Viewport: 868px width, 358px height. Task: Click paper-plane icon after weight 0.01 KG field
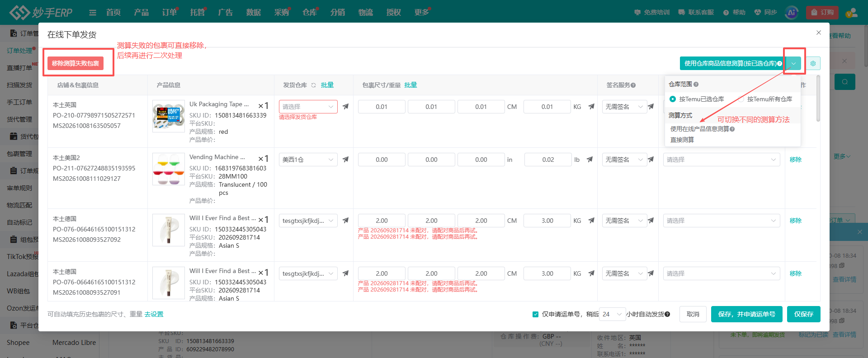coord(591,107)
